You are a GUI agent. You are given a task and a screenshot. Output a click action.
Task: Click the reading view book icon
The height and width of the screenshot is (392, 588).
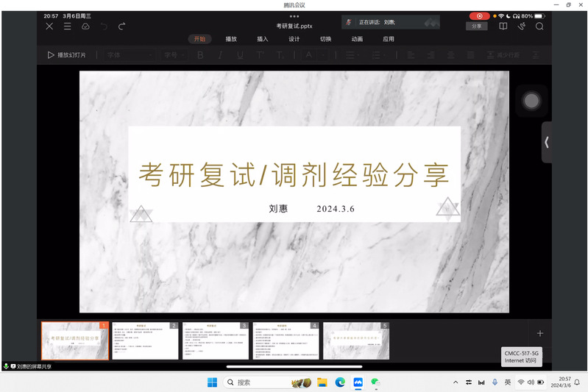503,26
